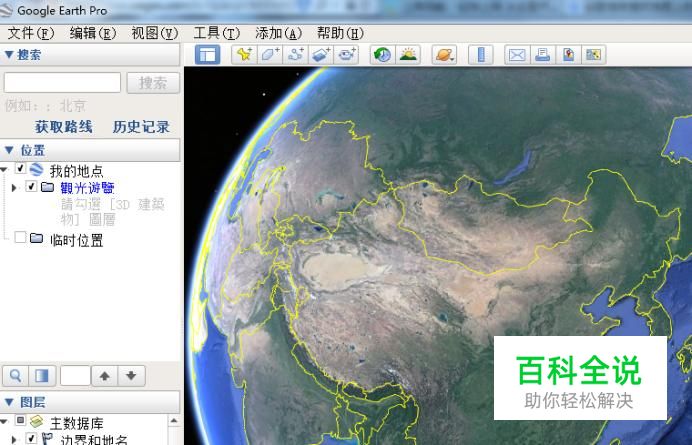The width and height of the screenshot is (692, 445).
Task: Add a placemark with pushpin icon
Action: click(x=244, y=55)
